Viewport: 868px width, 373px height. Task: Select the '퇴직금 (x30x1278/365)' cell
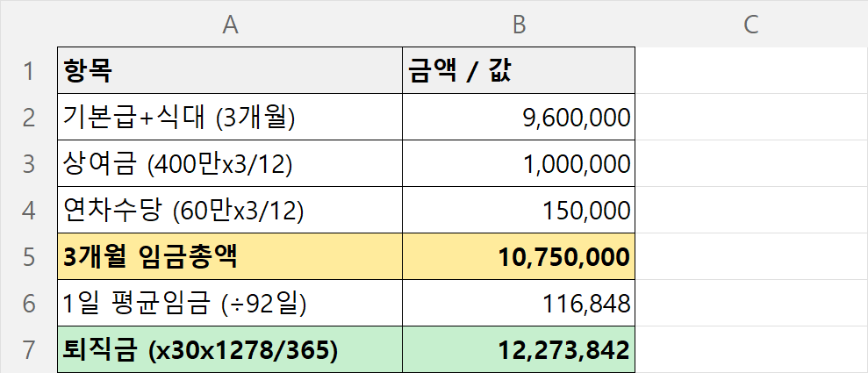[230, 349]
